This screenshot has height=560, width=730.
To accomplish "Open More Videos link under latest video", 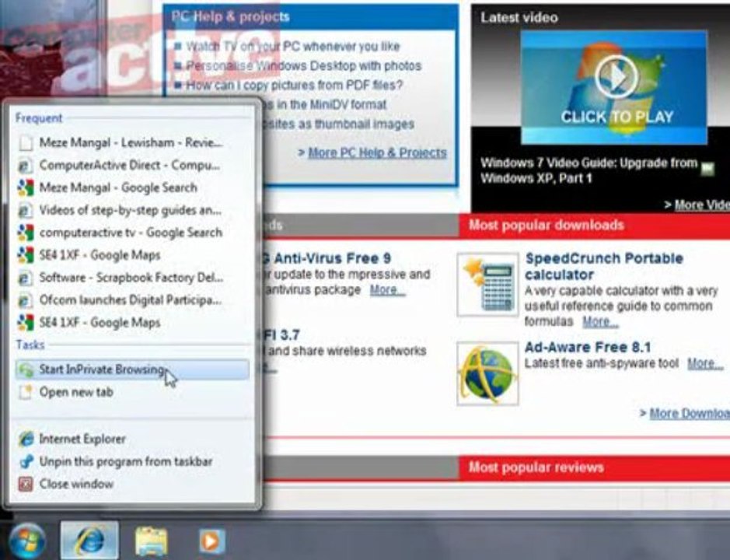I will coord(701,205).
